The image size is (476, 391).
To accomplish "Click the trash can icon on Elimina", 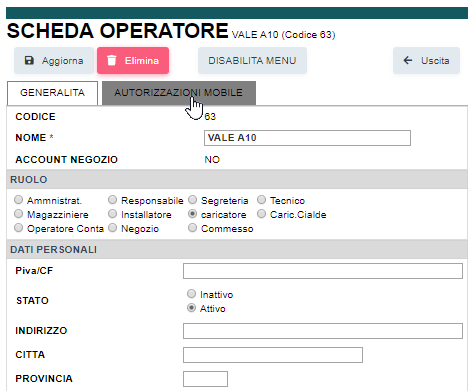I will (x=112, y=60).
